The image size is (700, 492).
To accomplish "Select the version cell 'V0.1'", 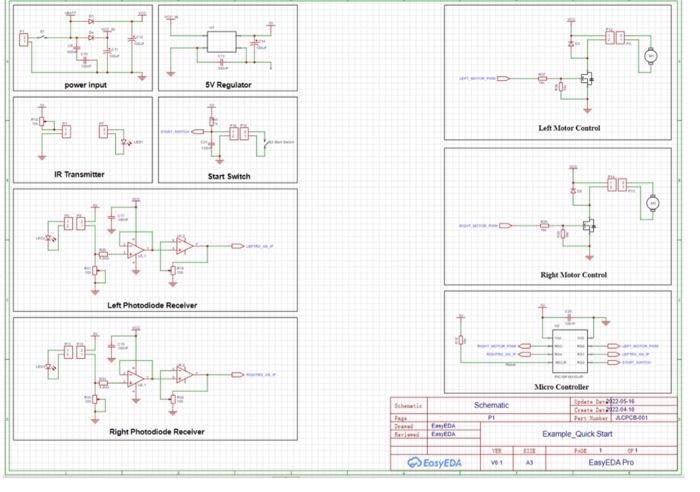I will click(496, 463).
